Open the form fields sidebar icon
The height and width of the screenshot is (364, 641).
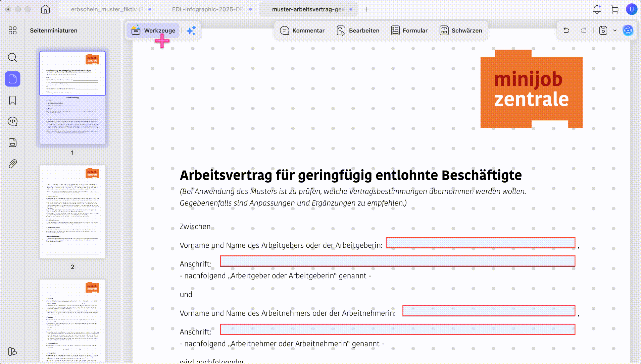coord(12,142)
